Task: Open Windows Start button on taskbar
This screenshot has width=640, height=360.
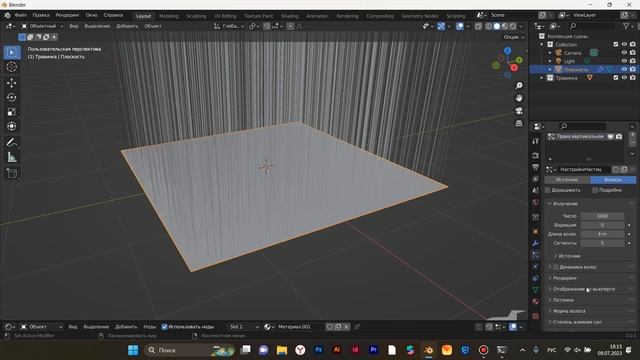Action: [133, 350]
